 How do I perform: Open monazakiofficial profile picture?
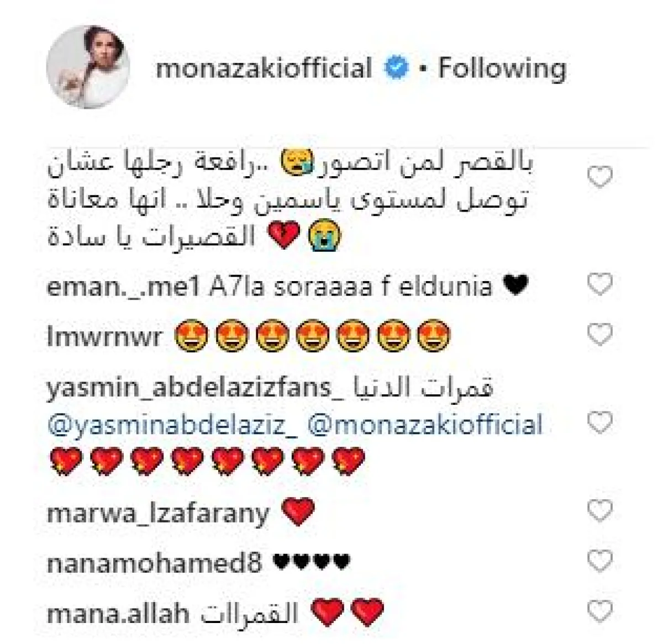click(88, 66)
